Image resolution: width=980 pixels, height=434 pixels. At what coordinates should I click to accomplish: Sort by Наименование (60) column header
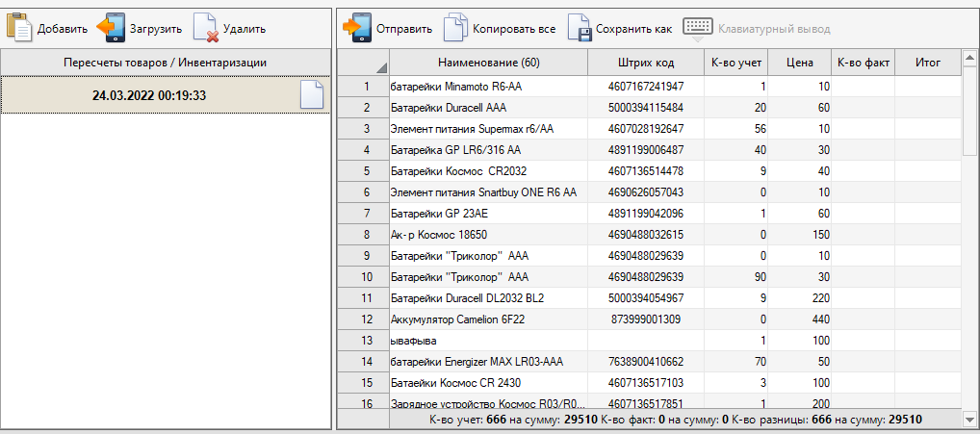[488, 63]
